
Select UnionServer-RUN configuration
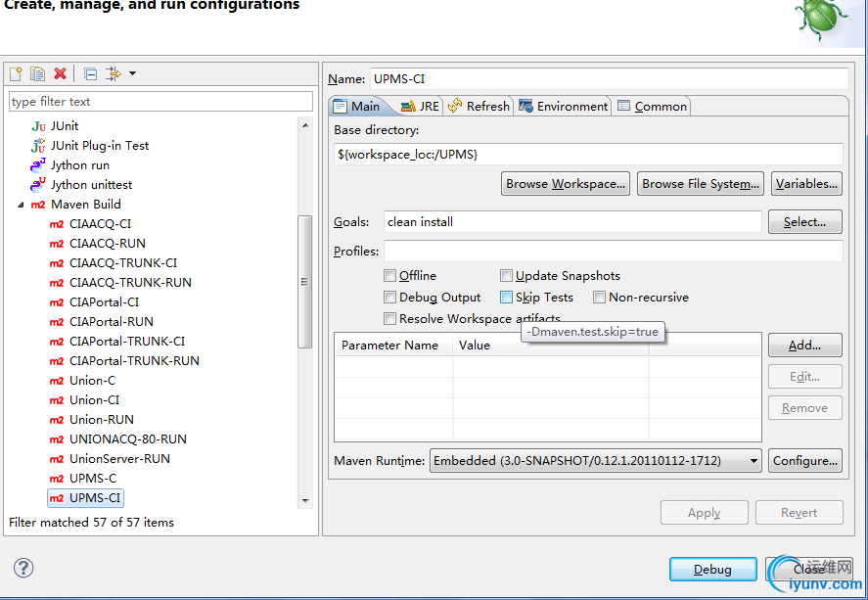point(110,458)
